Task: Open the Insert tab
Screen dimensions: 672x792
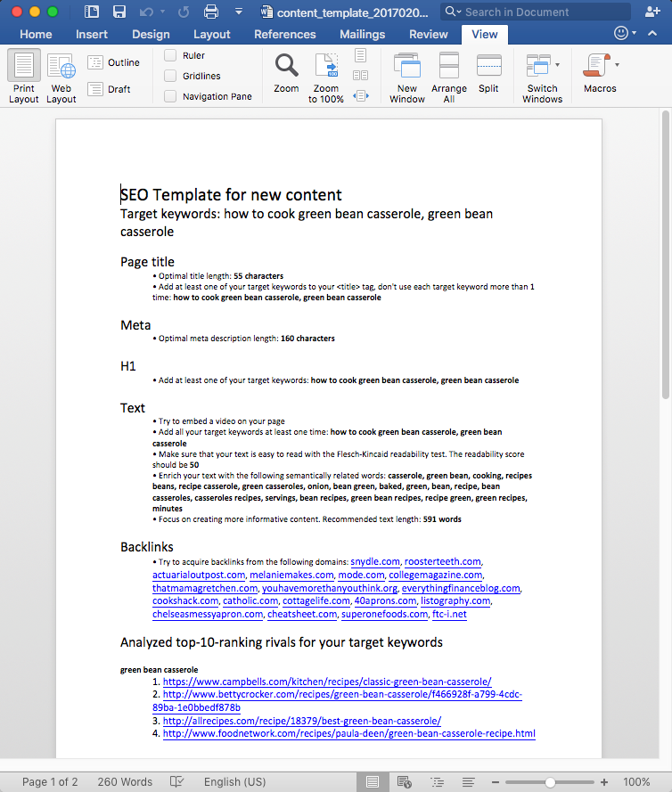Action: click(92, 35)
